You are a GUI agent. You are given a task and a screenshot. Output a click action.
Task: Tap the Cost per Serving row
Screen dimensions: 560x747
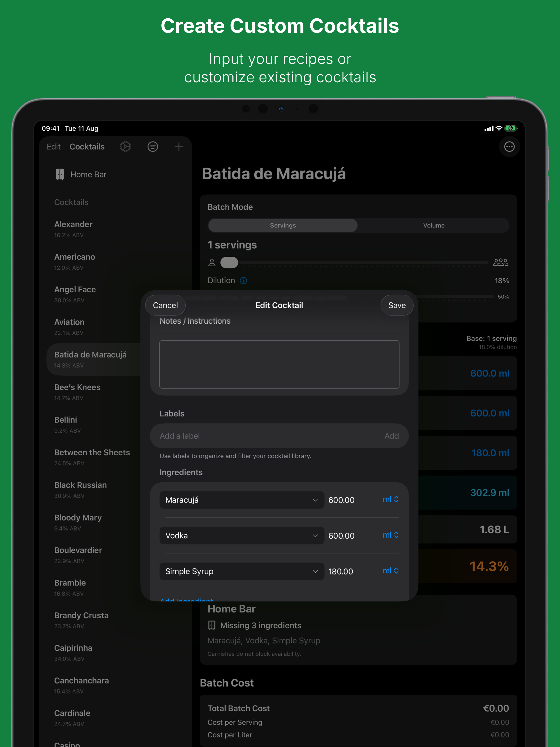358,722
